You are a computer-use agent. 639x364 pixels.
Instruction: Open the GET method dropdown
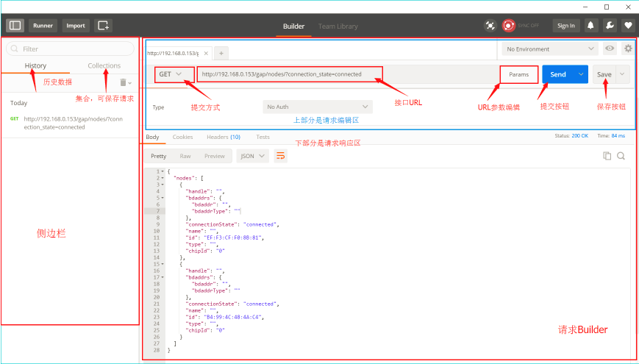coord(171,74)
